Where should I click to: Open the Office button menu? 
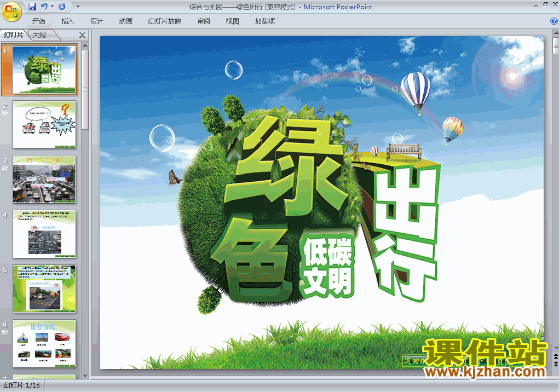coord(11,11)
